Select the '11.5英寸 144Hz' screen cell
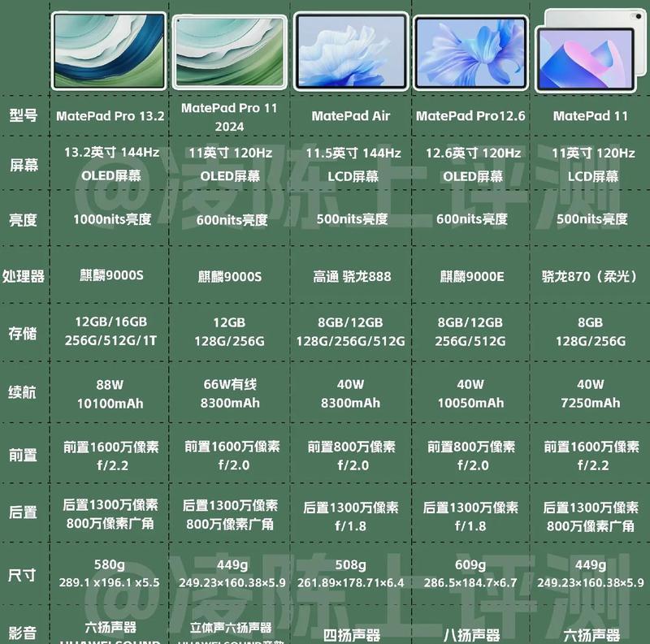The width and height of the screenshot is (650, 644). click(353, 153)
